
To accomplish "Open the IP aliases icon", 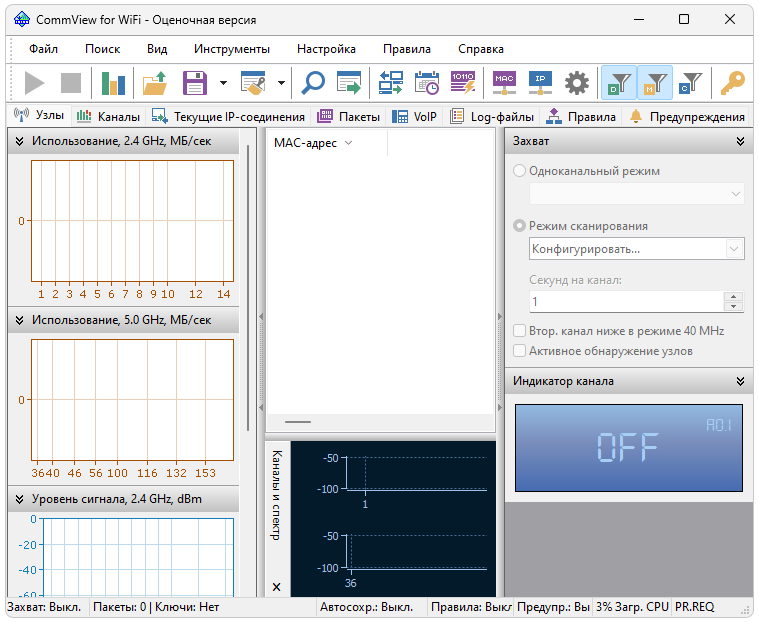I will click(540, 83).
